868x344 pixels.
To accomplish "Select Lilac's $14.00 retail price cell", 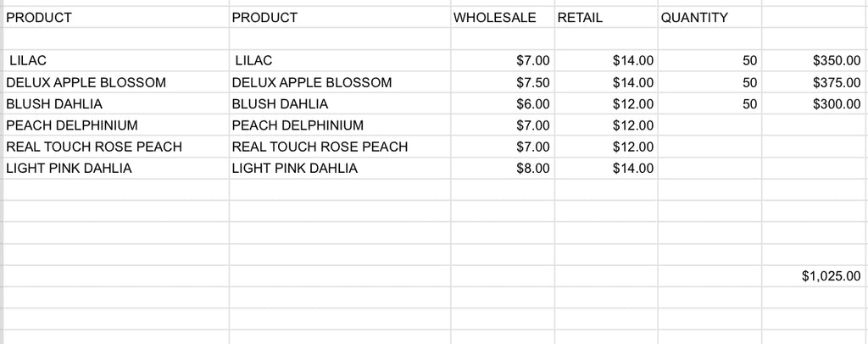I will click(x=605, y=61).
